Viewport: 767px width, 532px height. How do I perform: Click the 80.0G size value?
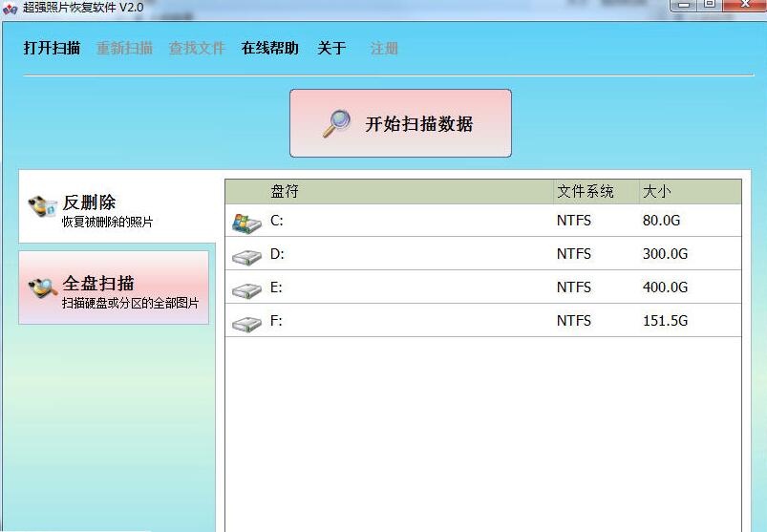[x=661, y=221]
